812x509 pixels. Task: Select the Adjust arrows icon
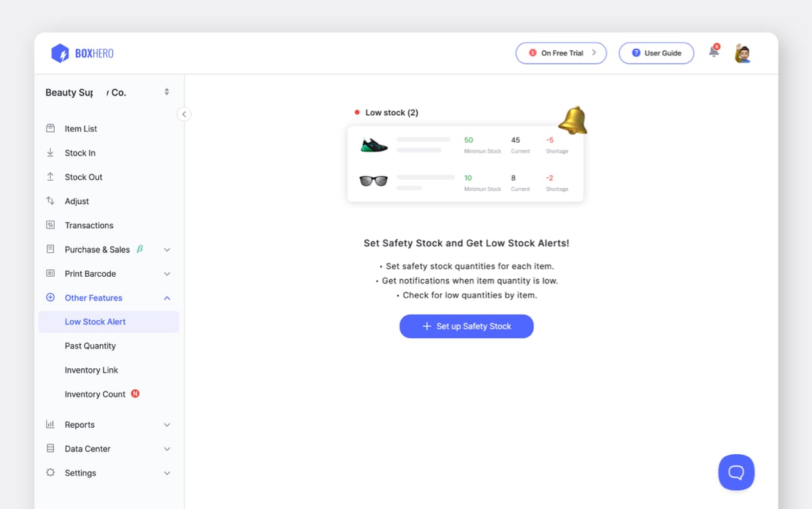tap(50, 201)
